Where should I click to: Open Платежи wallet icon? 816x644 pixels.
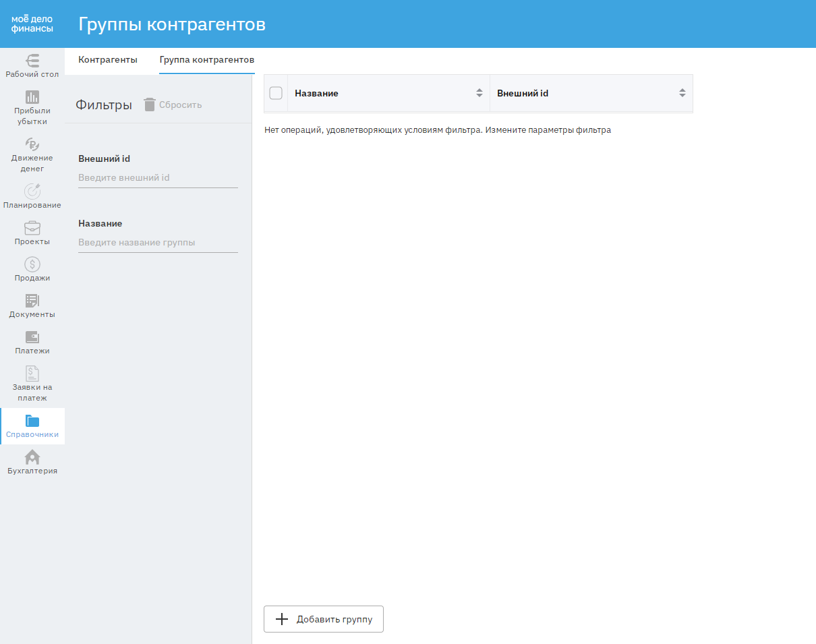point(32,337)
